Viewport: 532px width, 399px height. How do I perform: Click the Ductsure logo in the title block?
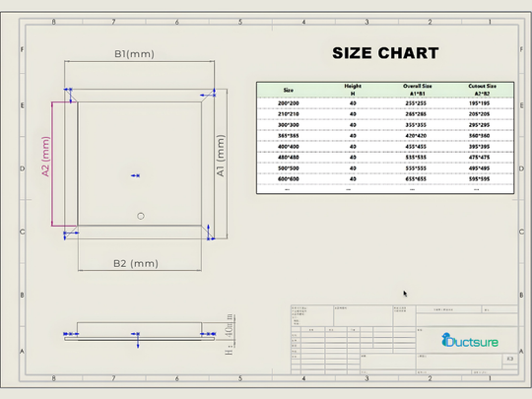point(470,341)
